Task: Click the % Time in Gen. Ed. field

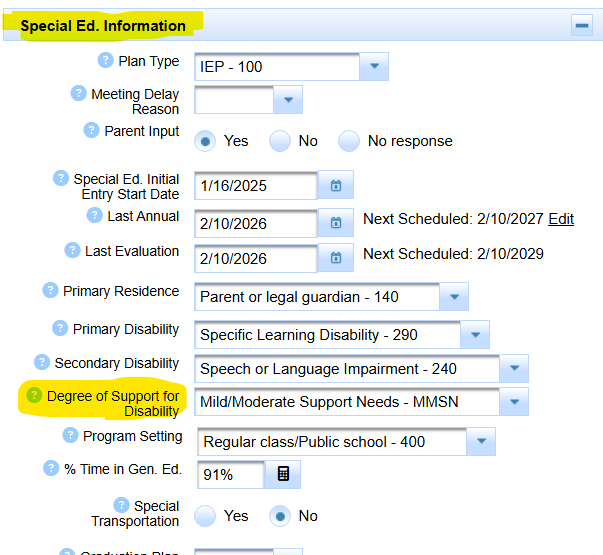Action: point(231,475)
